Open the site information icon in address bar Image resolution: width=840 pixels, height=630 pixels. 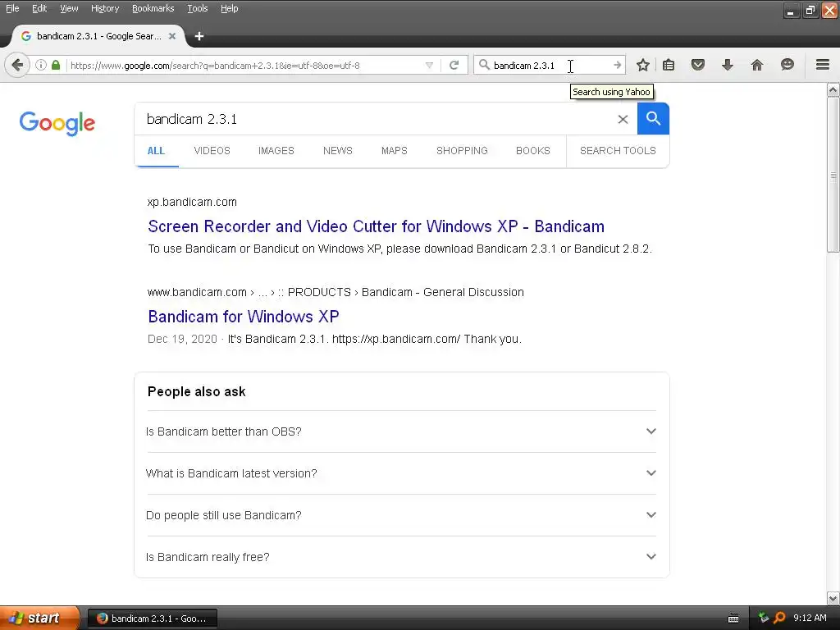pyautogui.click(x=41, y=66)
